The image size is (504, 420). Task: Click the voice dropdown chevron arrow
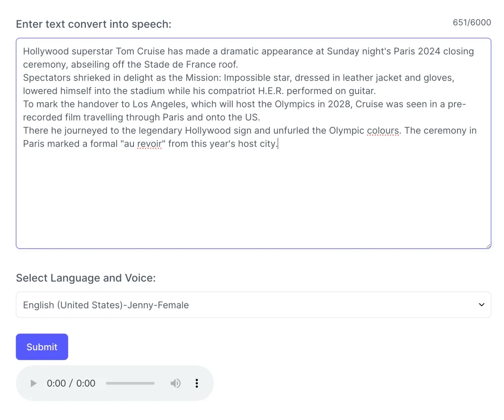481,305
